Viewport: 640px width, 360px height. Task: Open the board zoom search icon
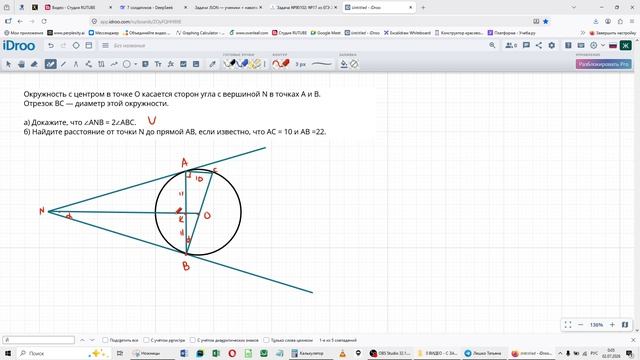click(492, 45)
